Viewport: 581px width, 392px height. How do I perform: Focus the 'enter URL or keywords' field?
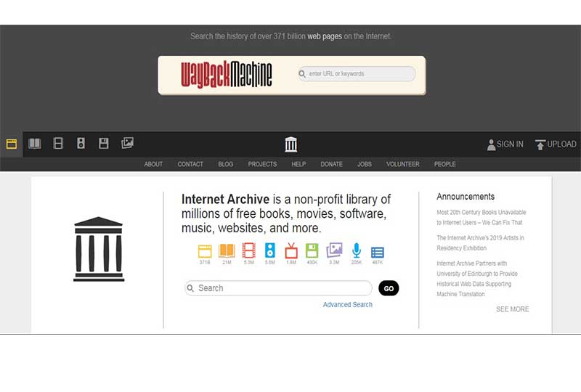coord(357,74)
